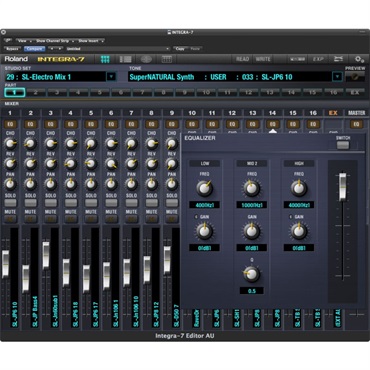Viewport: 370px width, 370px height.
Task: Click the LOW frequency value field
Action: point(204,205)
